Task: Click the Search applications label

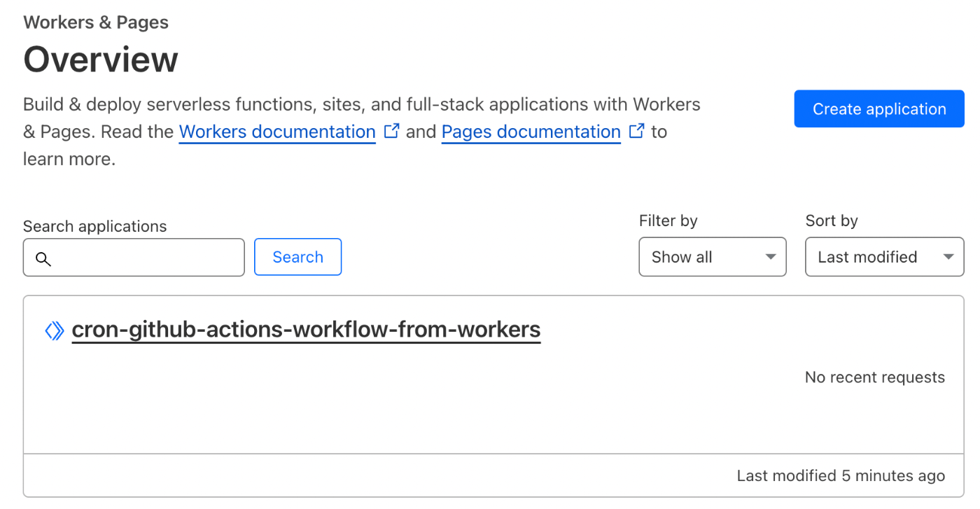Action: tap(95, 226)
